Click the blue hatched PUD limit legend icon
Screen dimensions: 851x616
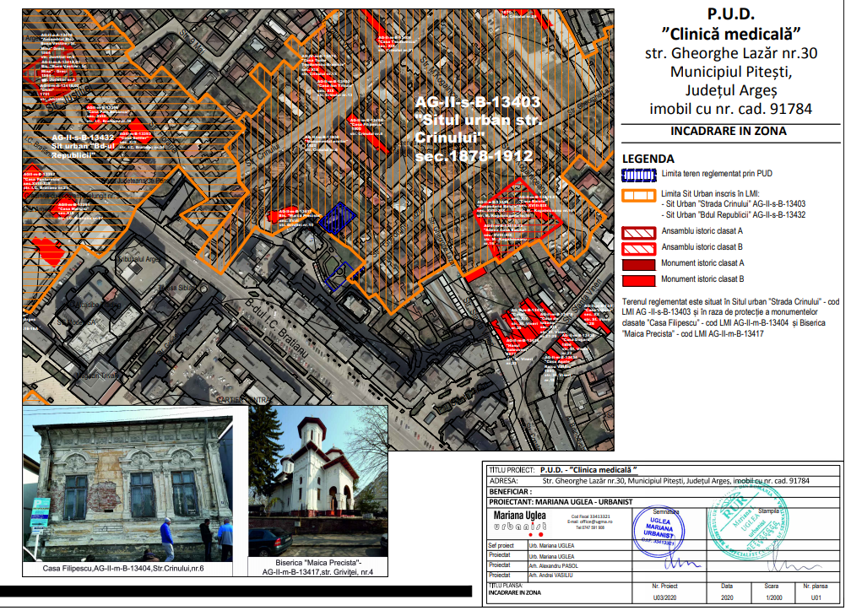[x=638, y=174]
